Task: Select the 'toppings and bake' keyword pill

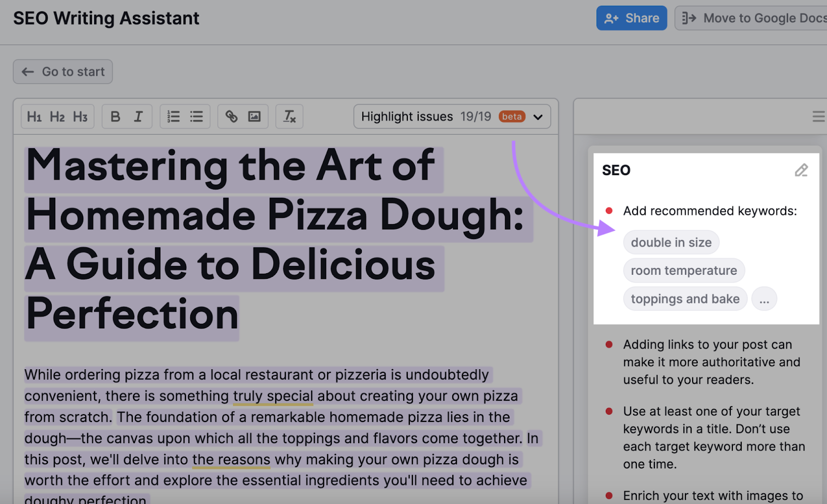Action: click(x=685, y=298)
